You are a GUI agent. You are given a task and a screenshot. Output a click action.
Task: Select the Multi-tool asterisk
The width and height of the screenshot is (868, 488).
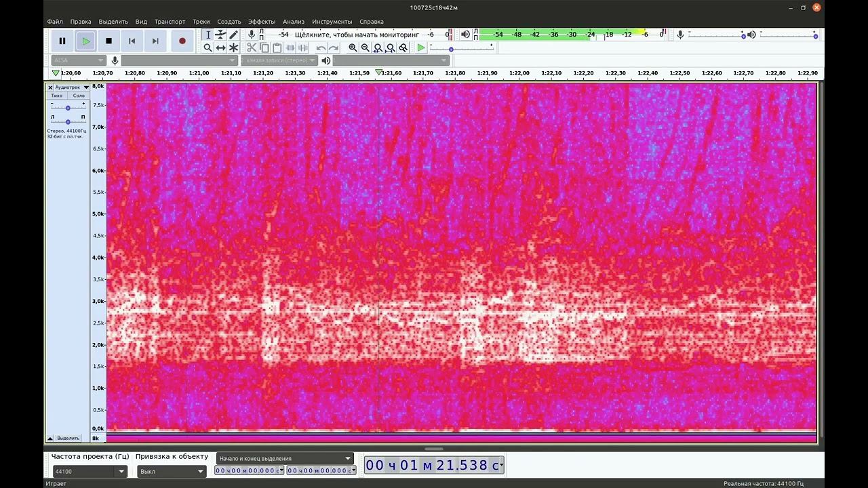(x=234, y=47)
